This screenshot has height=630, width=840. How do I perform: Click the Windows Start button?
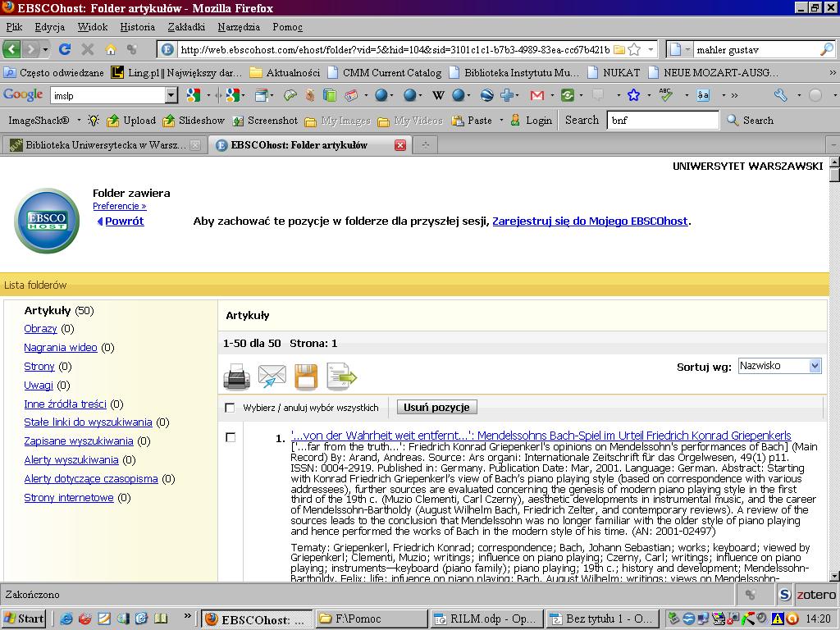(x=24, y=619)
